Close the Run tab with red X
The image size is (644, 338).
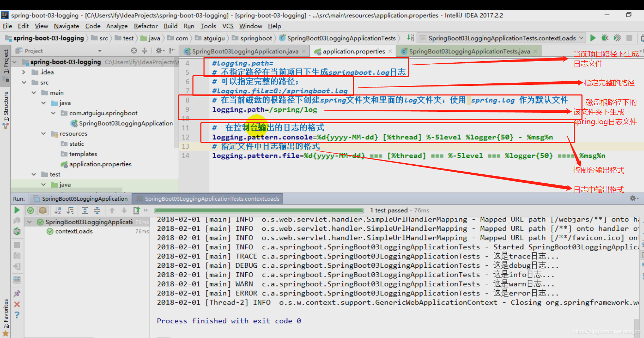click(x=17, y=304)
